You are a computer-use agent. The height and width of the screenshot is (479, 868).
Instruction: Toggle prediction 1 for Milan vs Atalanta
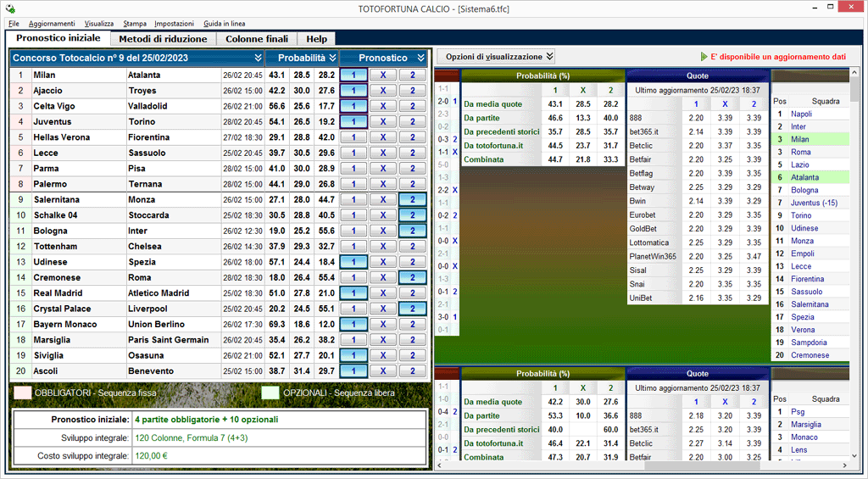[x=353, y=75]
